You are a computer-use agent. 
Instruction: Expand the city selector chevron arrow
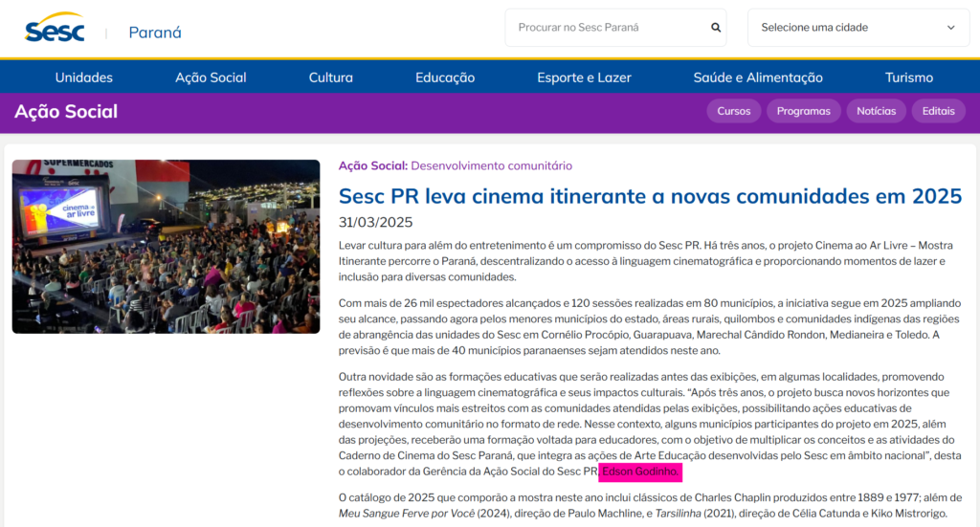coord(951,28)
